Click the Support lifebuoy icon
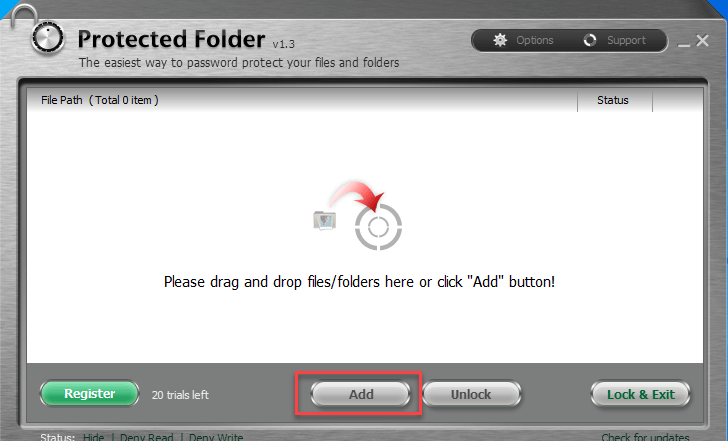 click(590, 40)
